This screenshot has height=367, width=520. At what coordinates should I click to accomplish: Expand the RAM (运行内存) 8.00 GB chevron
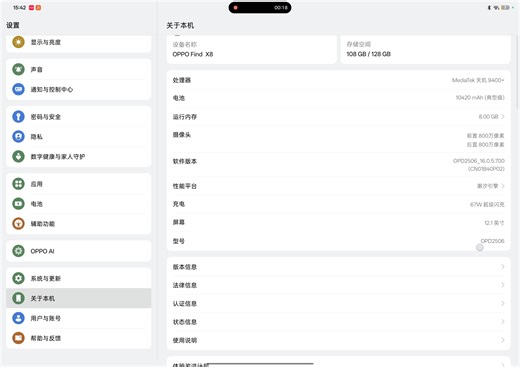(x=503, y=116)
